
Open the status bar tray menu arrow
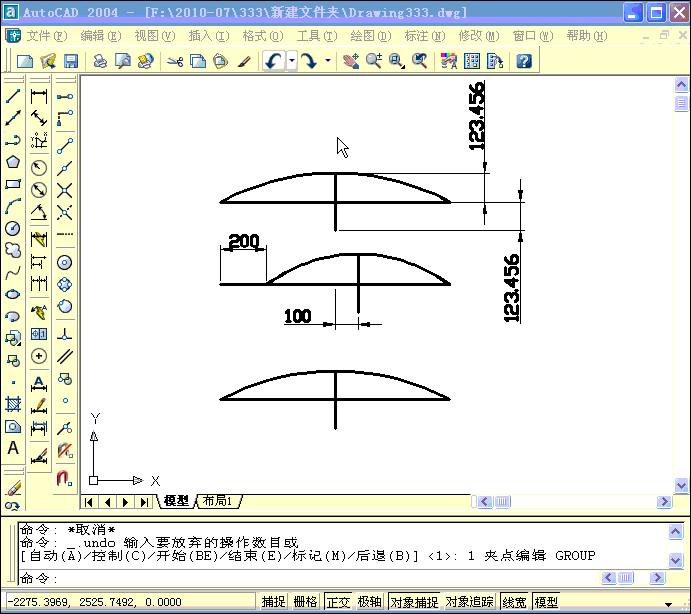click(x=669, y=604)
